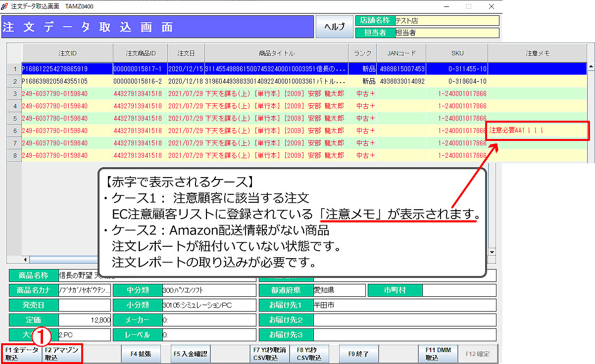Click the 店舗名称 input field
The width and height of the screenshot is (595, 364).
[447, 21]
